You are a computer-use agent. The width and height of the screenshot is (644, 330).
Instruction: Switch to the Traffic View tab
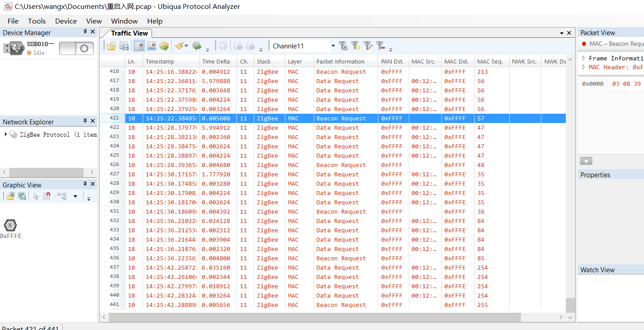tap(129, 33)
